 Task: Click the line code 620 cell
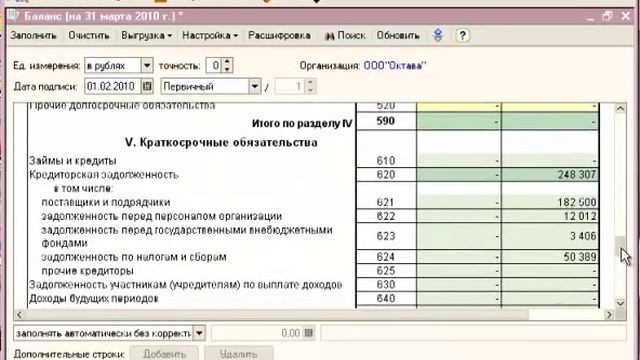[386, 175]
